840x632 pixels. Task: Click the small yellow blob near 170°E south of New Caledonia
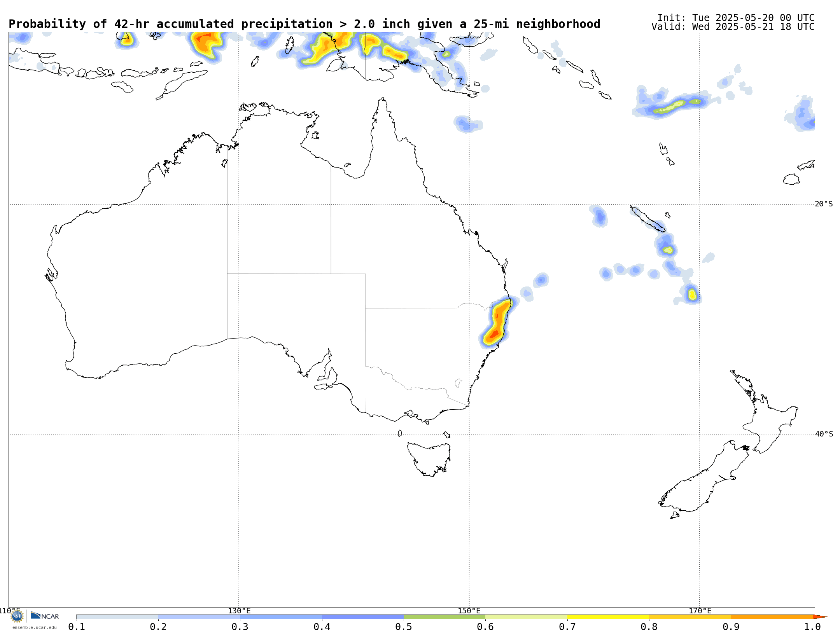click(692, 295)
